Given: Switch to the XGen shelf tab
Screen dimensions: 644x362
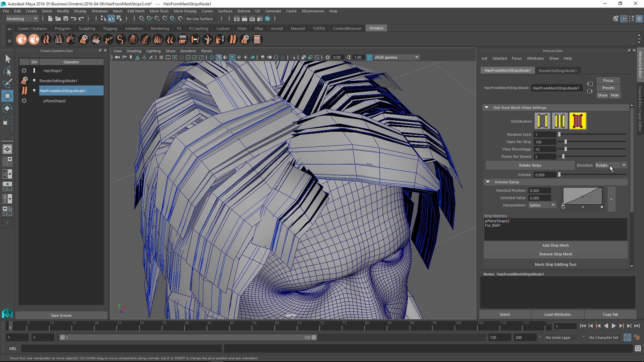Looking at the screenshot, I should click(x=242, y=28).
